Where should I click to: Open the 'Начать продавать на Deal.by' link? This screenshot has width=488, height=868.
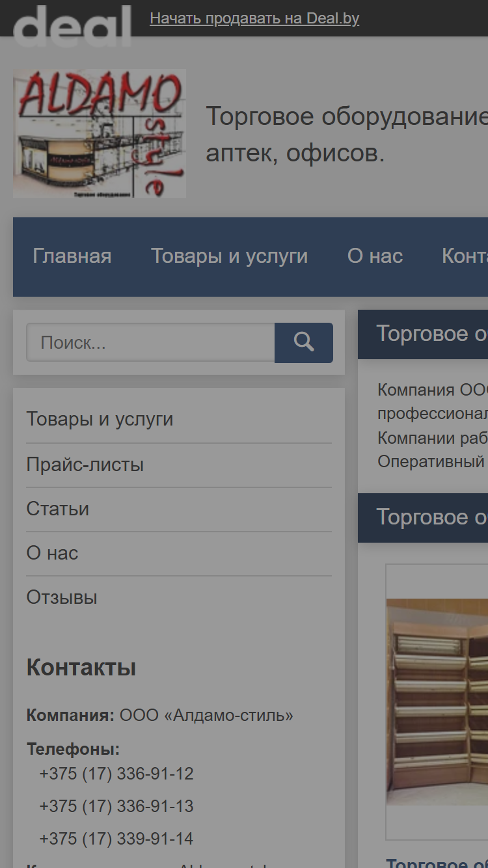254,18
